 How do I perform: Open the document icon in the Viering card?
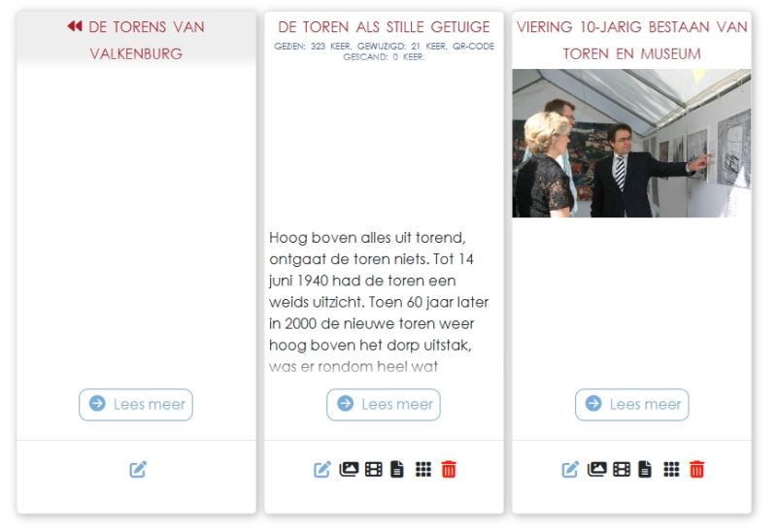click(645, 469)
